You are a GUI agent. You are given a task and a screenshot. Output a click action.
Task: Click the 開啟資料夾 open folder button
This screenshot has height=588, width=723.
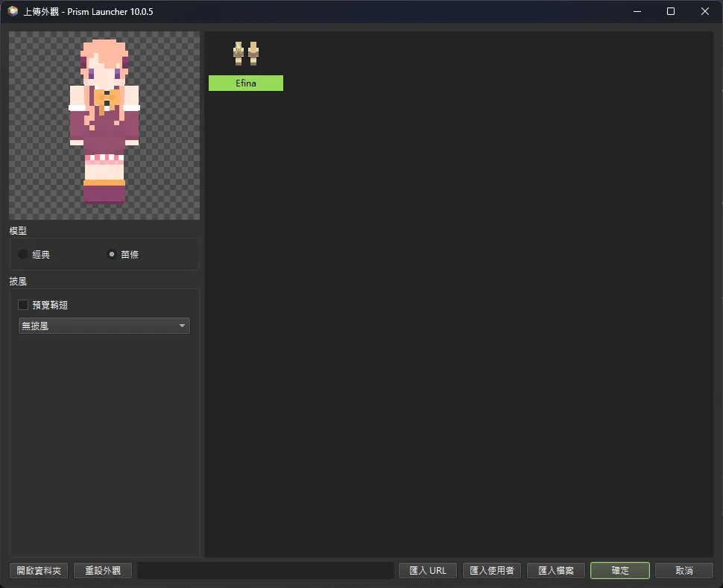click(39, 570)
